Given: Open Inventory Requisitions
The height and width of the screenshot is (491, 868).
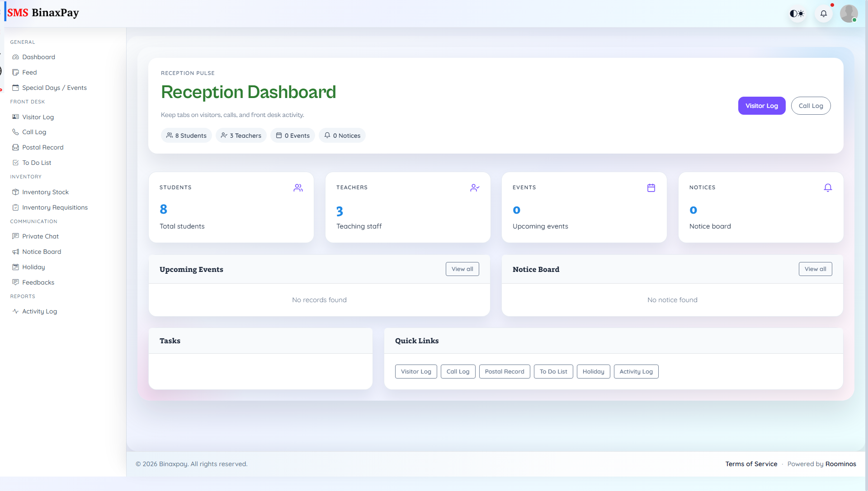Looking at the screenshot, I should pyautogui.click(x=55, y=207).
